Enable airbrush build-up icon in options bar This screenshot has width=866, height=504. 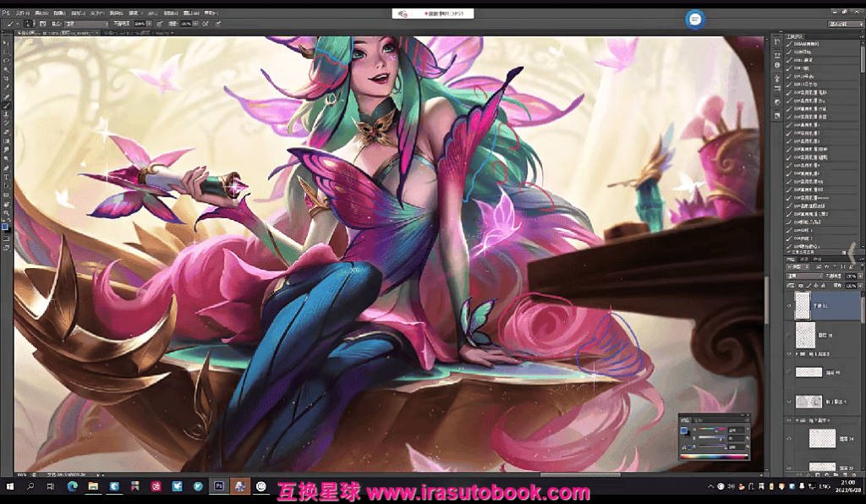(205, 24)
